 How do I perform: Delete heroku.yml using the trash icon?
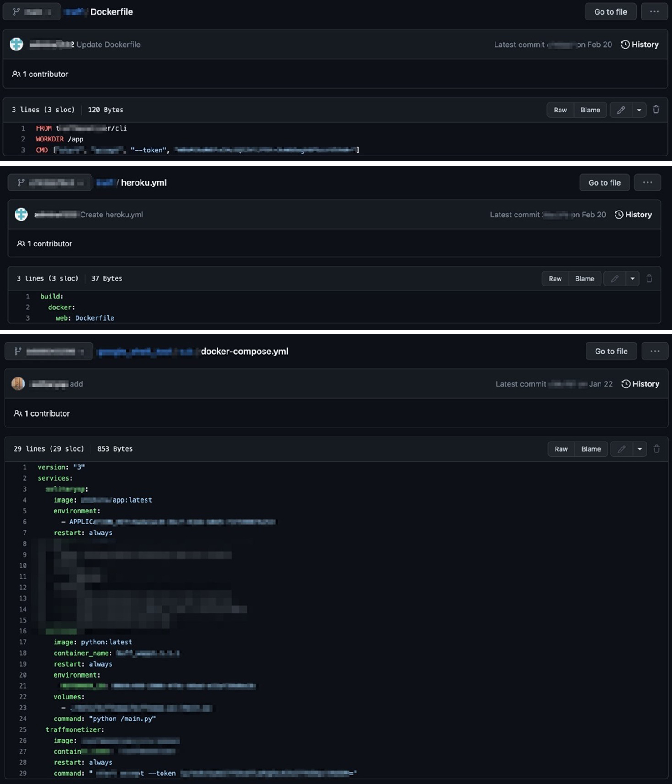click(x=649, y=279)
